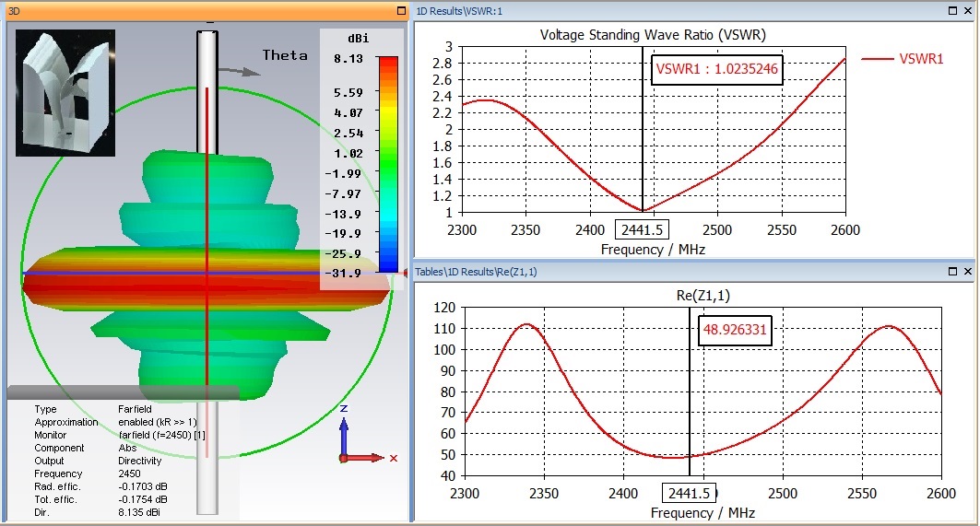Close the VSWR:1 results panel

point(968,11)
